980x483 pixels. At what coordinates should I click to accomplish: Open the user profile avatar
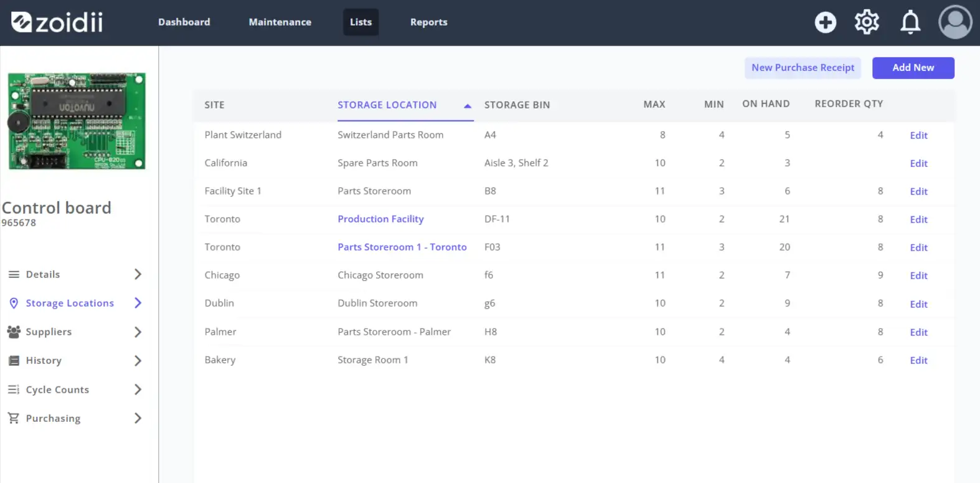[955, 22]
